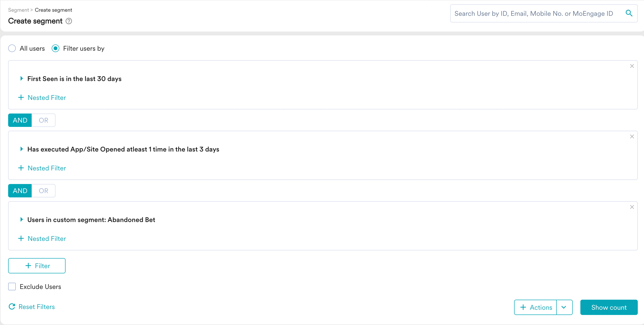Expand the First Seen filter row
The height and width of the screenshot is (325, 644).
pyautogui.click(x=22, y=79)
